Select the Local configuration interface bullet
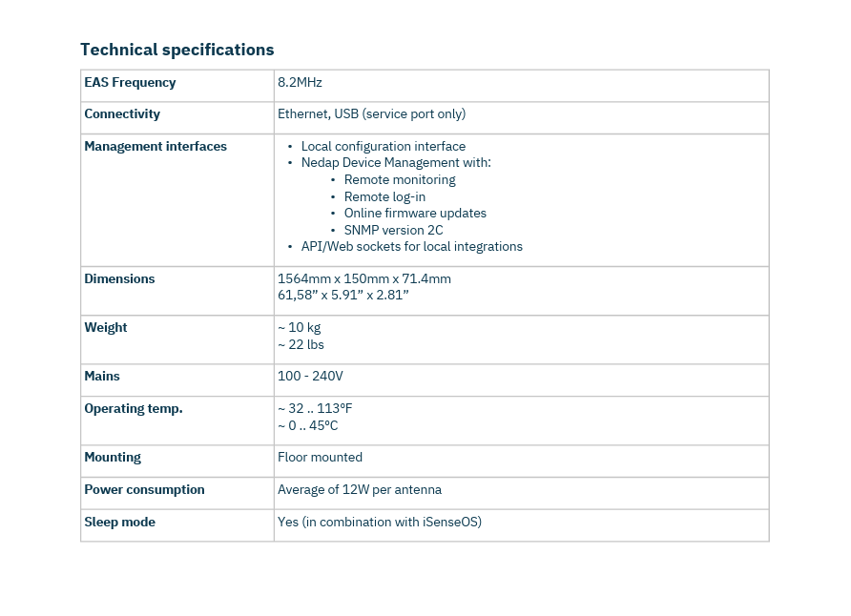Screen dimensions: 851x616 pyautogui.click(x=384, y=147)
